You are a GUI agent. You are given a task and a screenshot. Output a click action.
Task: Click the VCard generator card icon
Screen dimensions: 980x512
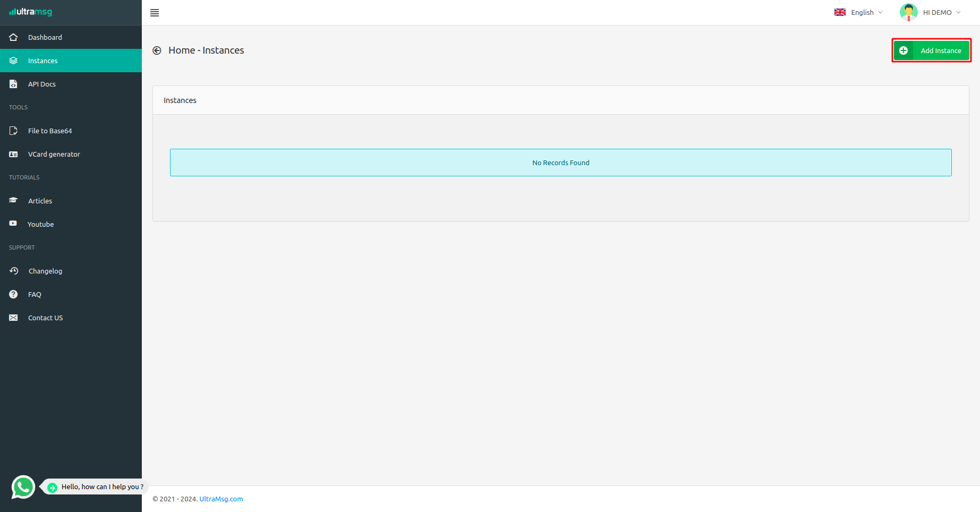click(14, 154)
